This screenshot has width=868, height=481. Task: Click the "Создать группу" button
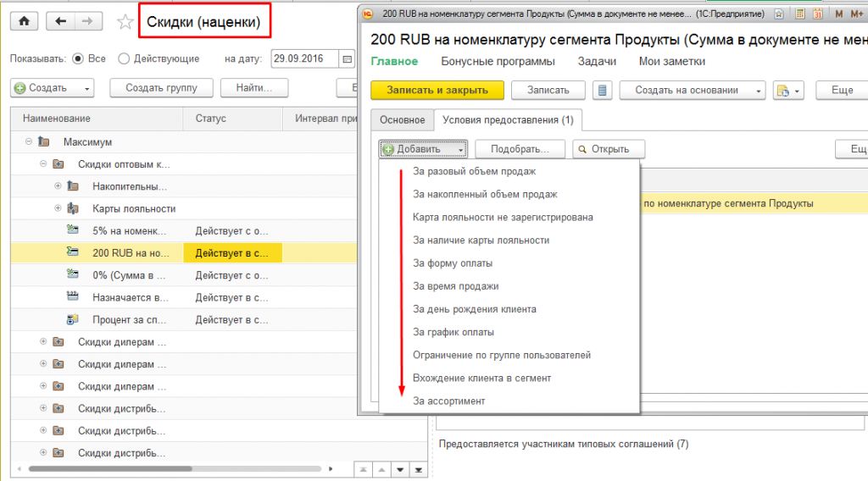(x=161, y=87)
